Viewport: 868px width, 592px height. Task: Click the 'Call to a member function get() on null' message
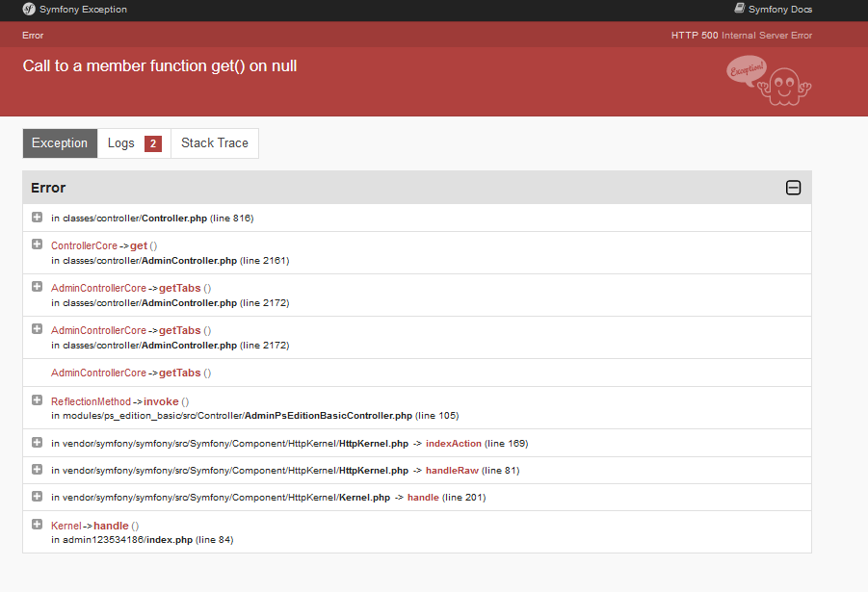click(x=159, y=65)
